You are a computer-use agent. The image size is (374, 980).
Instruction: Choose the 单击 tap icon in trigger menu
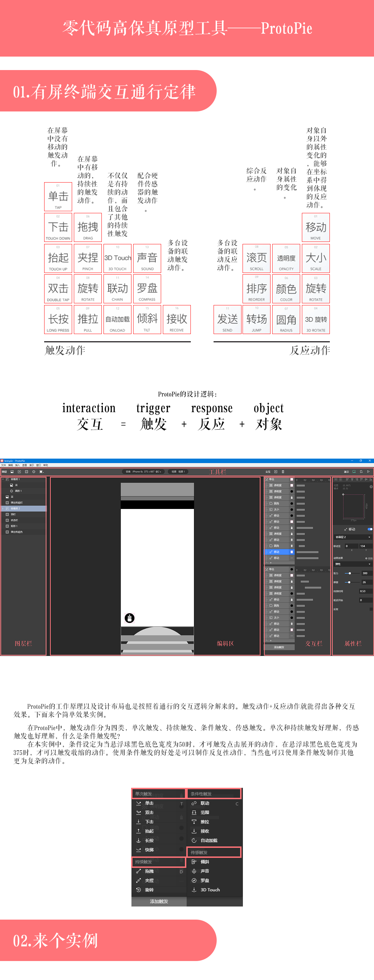138,803
